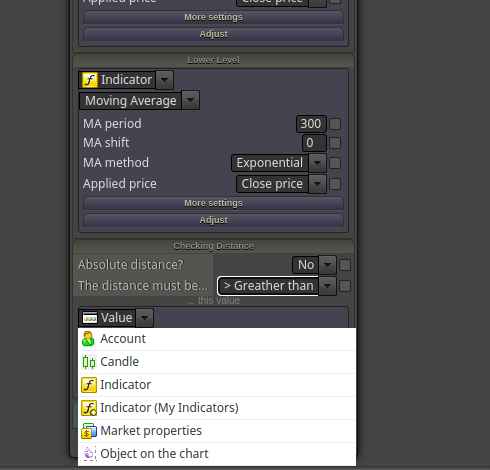490x470 pixels.
Task: Select Indicator (My Indicators) entry
Action: (x=217, y=408)
